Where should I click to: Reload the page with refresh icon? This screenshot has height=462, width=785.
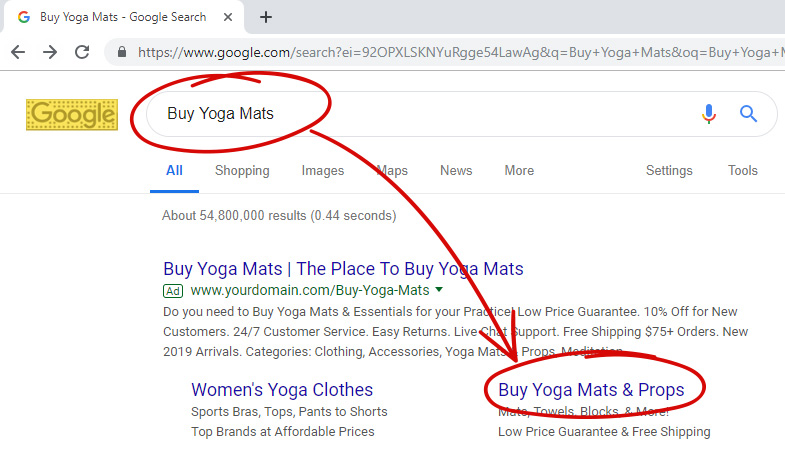click(82, 52)
